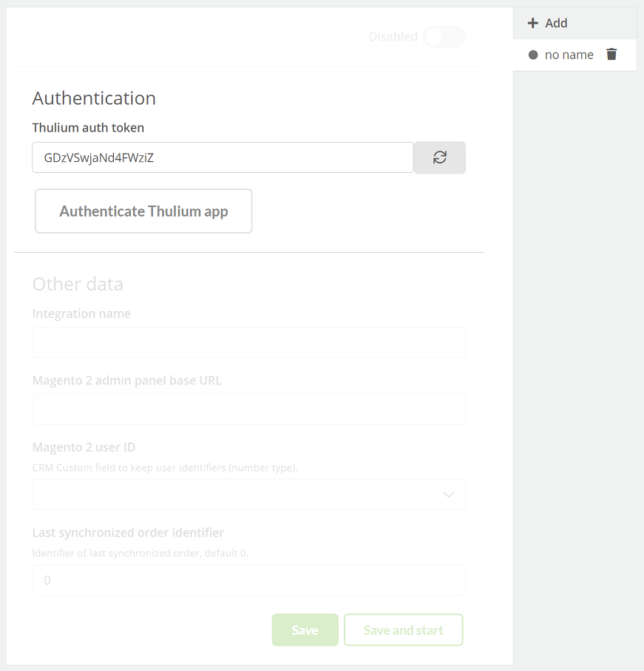Click the 'Other data' section heading
This screenshot has width=644, height=671.
coord(78,285)
